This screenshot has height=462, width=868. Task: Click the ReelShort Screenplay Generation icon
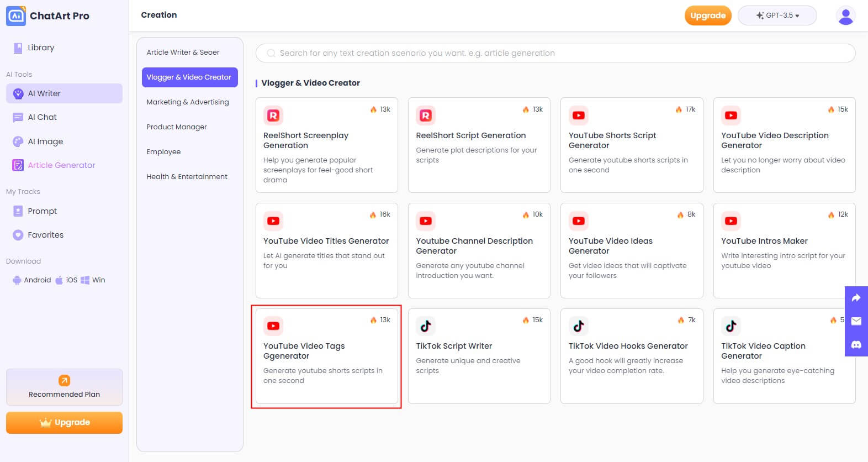click(x=273, y=116)
